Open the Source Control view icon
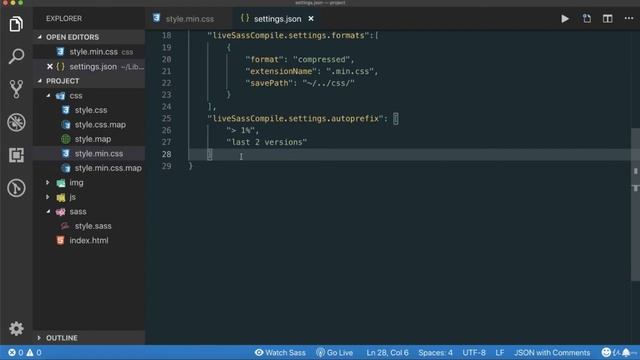The width and height of the screenshot is (640, 360). click(x=16, y=89)
